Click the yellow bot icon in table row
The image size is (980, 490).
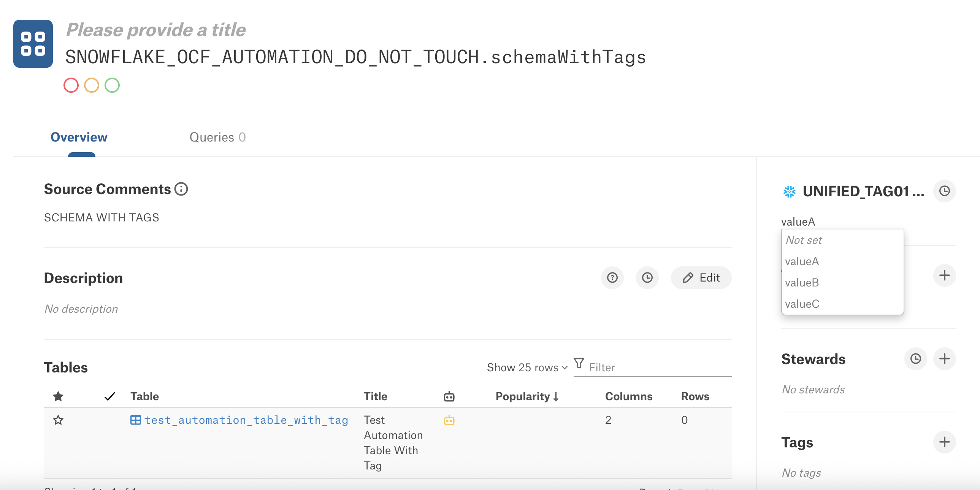(x=449, y=420)
